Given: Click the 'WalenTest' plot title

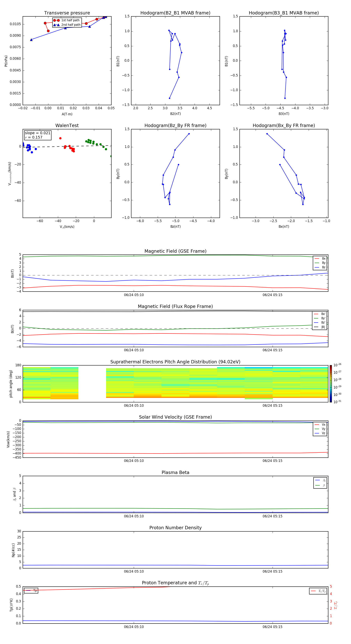Looking at the screenshot, I should [x=67, y=125].
